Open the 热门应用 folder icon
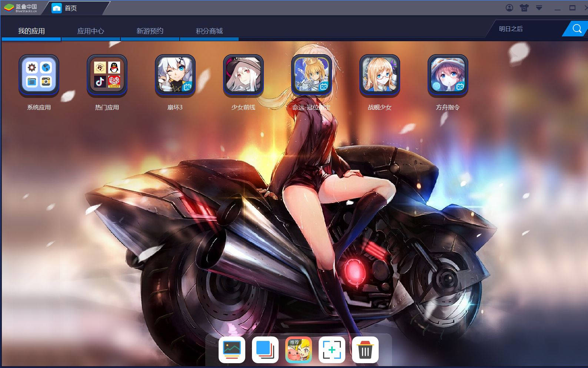The width and height of the screenshot is (588, 368). (x=107, y=76)
